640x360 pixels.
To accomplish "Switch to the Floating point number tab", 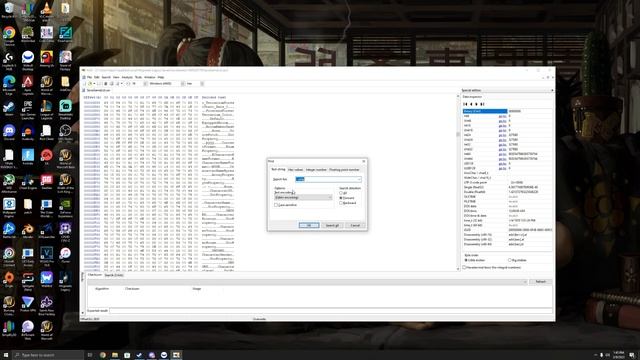I will (344, 170).
